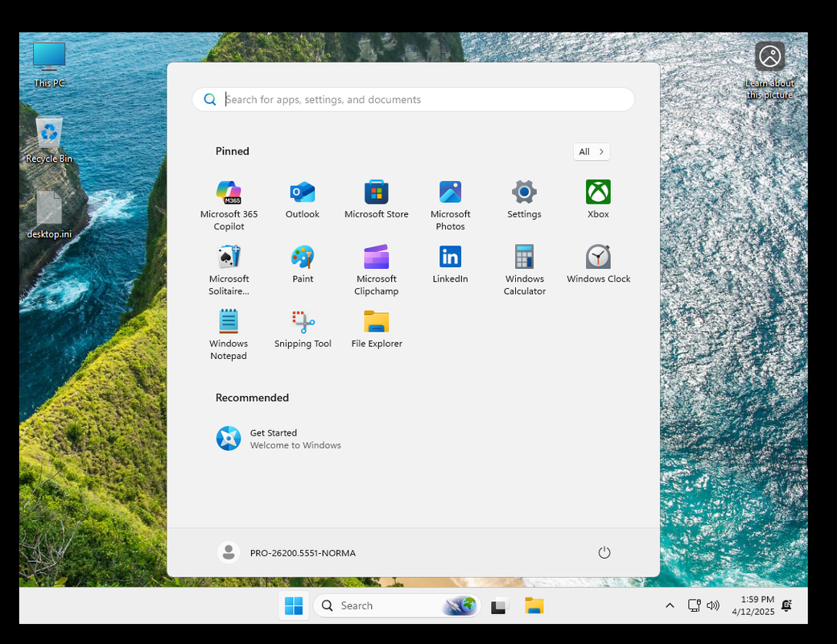Select the Recycle Bin desktop icon

coord(49,140)
